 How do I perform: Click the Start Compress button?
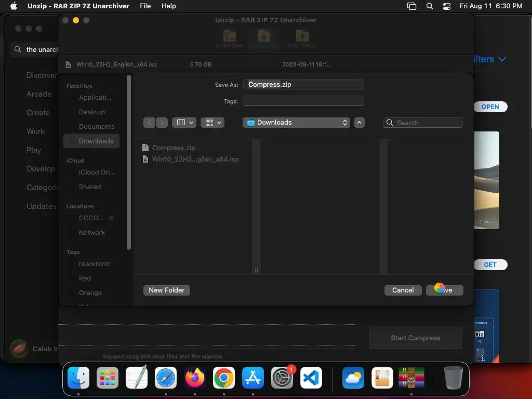click(415, 338)
